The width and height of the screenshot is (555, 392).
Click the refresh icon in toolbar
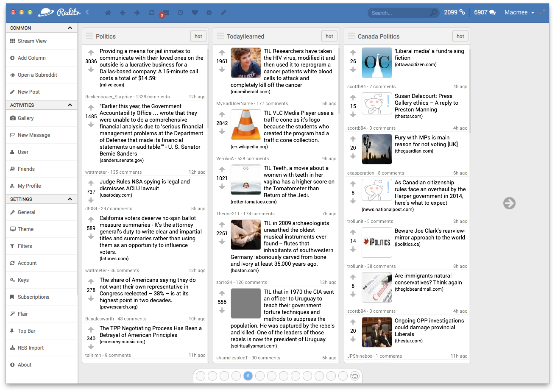(x=151, y=13)
